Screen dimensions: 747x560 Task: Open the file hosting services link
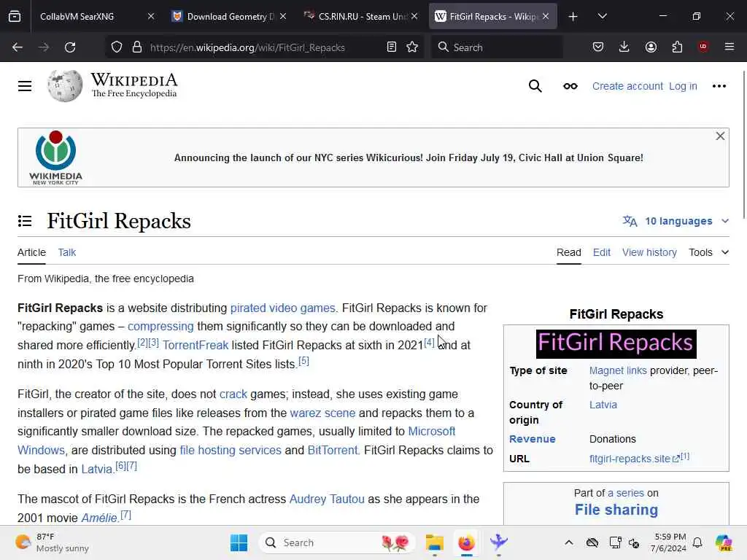click(x=231, y=450)
